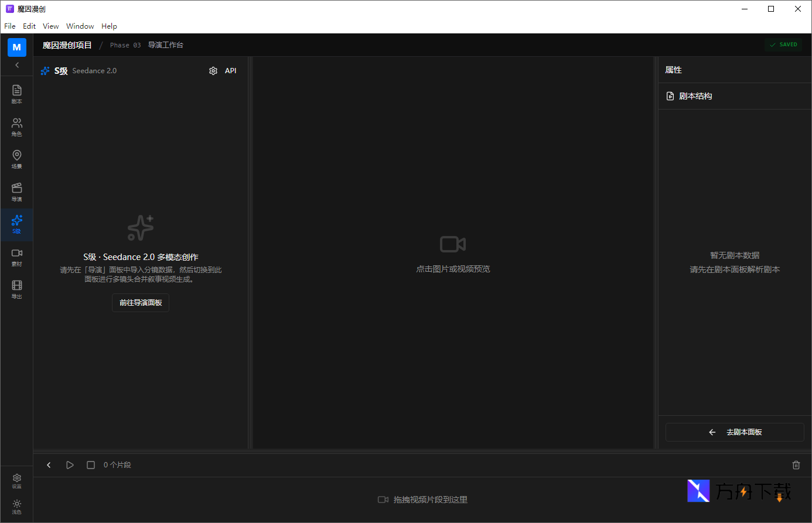Screen dimensions: 812x523
Task: Collapse the left sidebar with the chevron
Action: (16, 65)
